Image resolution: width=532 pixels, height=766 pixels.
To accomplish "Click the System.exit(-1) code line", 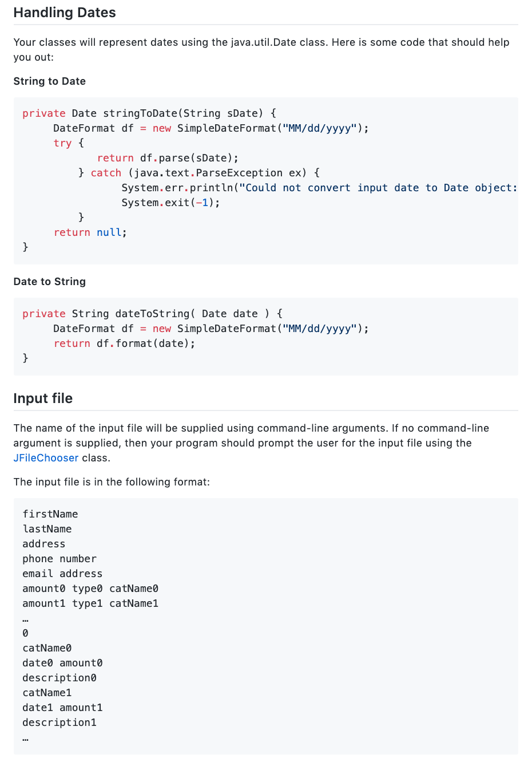I will click(x=170, y=203).
